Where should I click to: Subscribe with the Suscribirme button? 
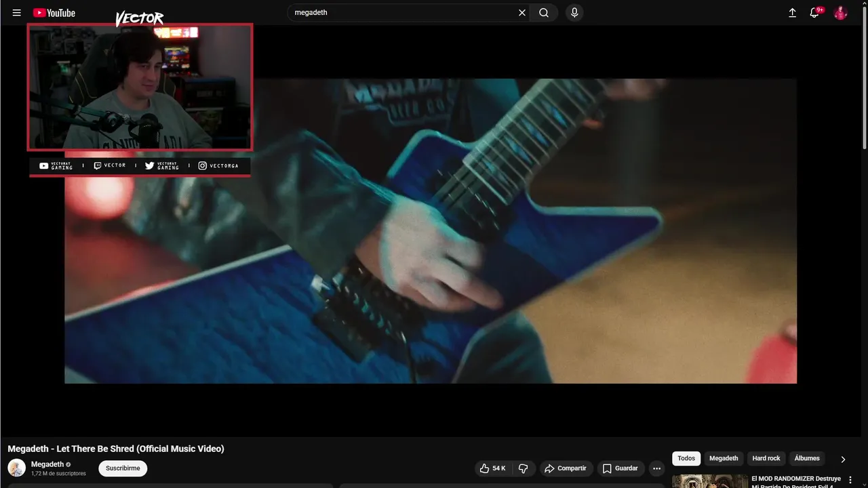pyautogui.click(x=123, y=468)
